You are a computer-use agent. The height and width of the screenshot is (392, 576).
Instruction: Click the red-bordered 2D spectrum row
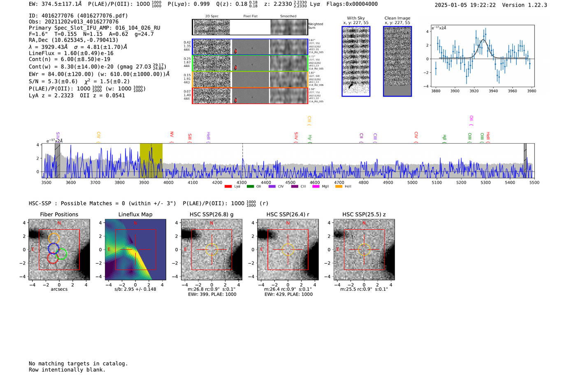tap(250, 95)
